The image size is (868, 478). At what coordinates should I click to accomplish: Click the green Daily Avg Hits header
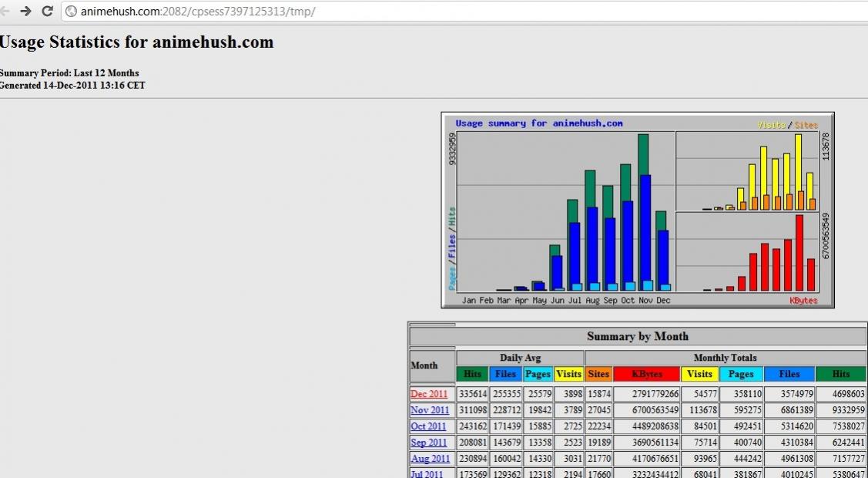pyautogui.click(x=472, y=374)
